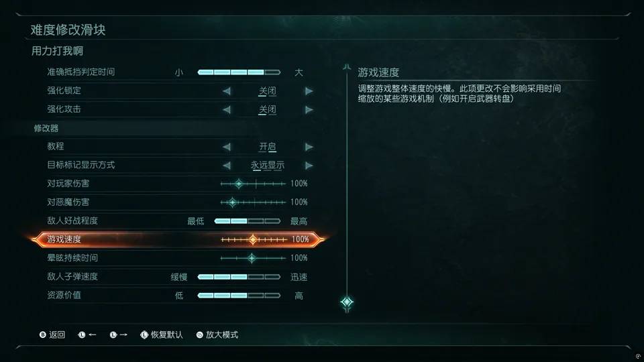Toggle 教程 setting with right arrow
The height and width of the screenshot is (362, 644).
pyautogui.click(x=309, y=147)
